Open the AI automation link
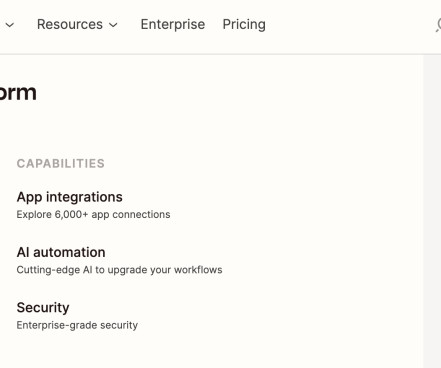Screen dimensions: 441x368 pyautogui.click(x=61, y=252)
